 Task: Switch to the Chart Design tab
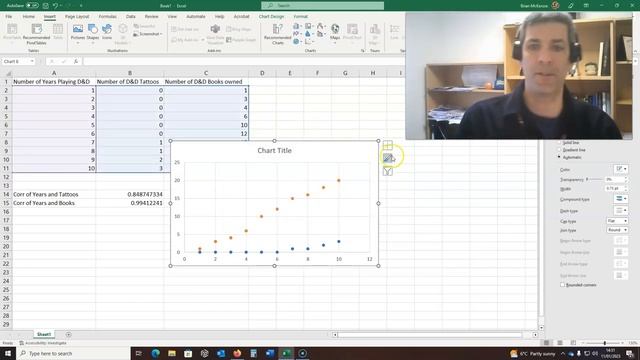[271, 17]
